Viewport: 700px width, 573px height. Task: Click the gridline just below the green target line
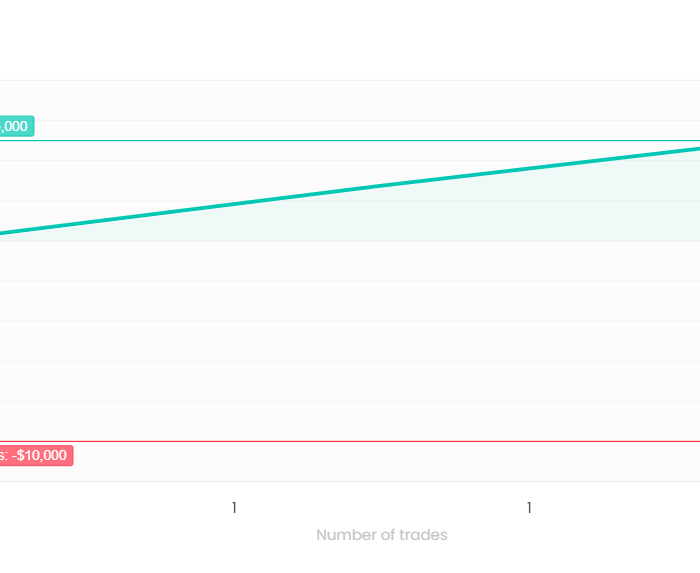[350, 161]
